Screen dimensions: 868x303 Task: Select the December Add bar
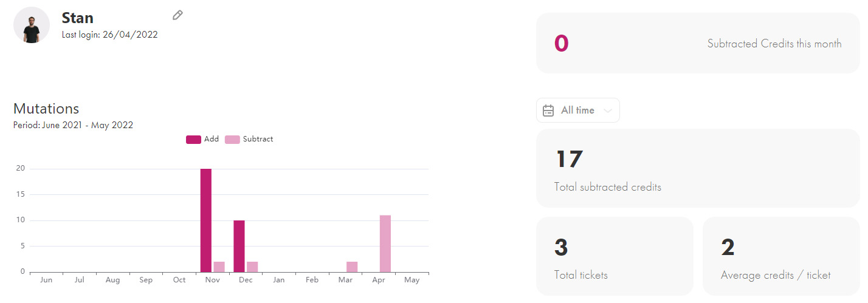coord(239,246)
